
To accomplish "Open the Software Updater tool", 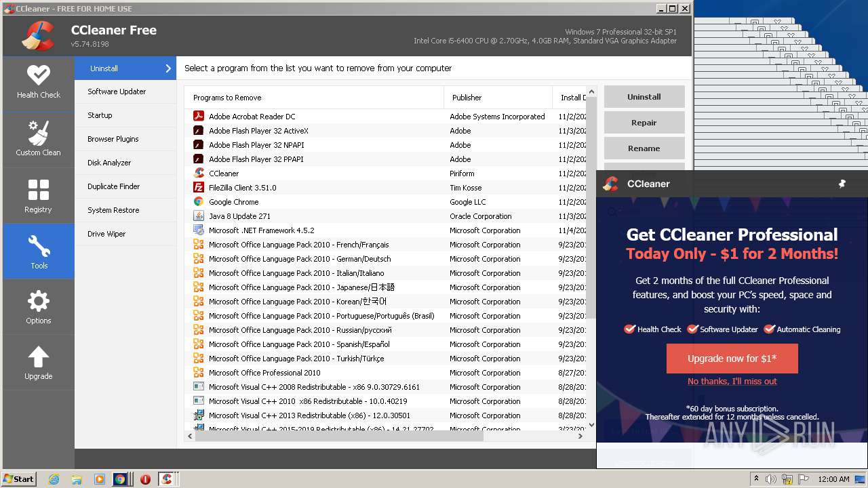I will [125, 91].
